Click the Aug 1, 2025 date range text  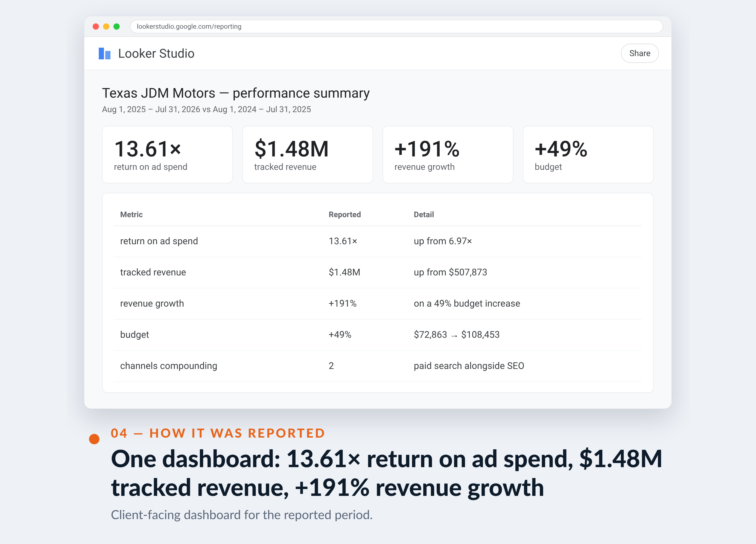click(x=206, y=109)
